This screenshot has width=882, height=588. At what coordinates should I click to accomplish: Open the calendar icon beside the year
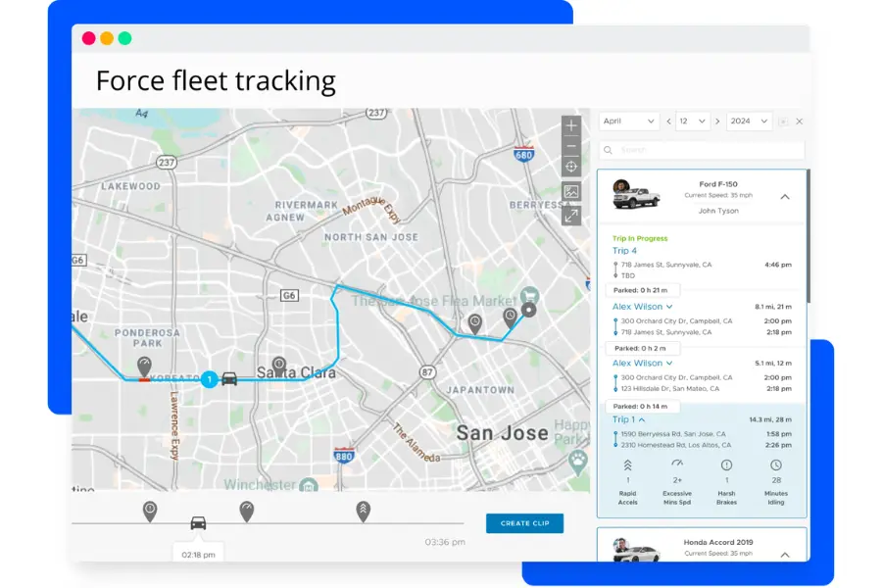pyautogui.click(x=782, y=122)
